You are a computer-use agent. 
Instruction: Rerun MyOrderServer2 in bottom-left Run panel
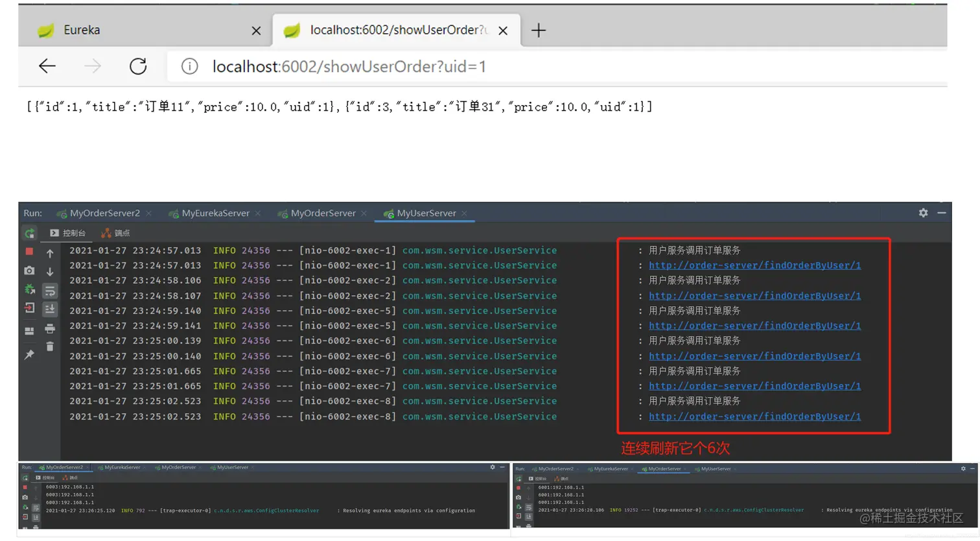[25, 477]
